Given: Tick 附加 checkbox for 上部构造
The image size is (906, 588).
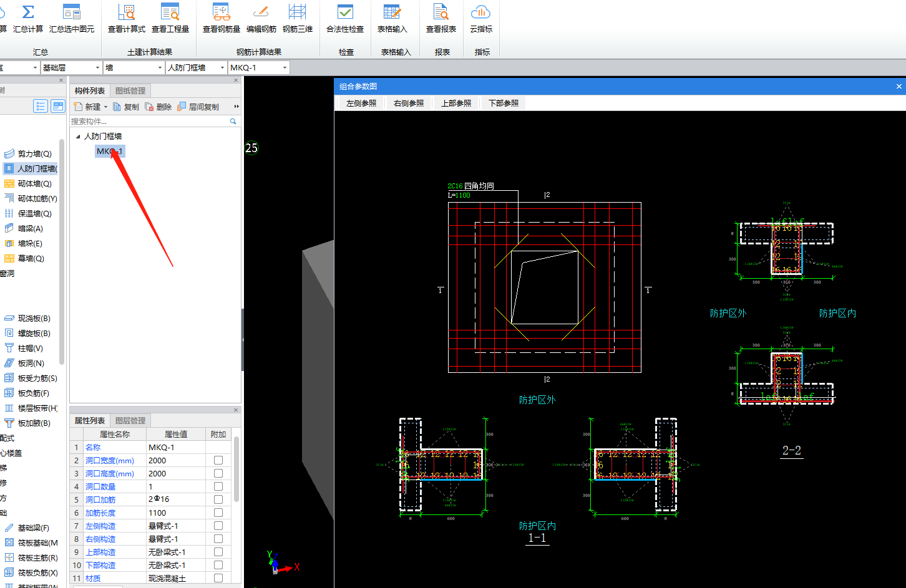Looking at the screenshot, I should (218, 552).
